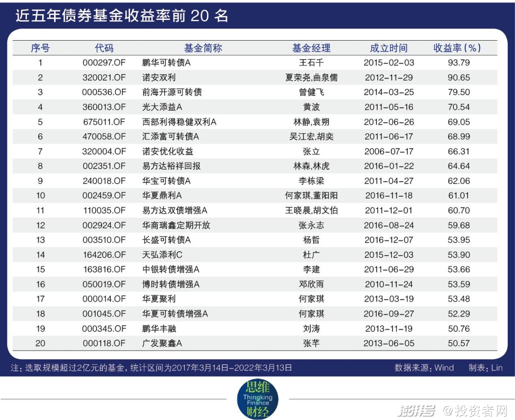Select fund name 易方达双债增强A
Viewport: 515px width, 420px height.
click(175, 210)
